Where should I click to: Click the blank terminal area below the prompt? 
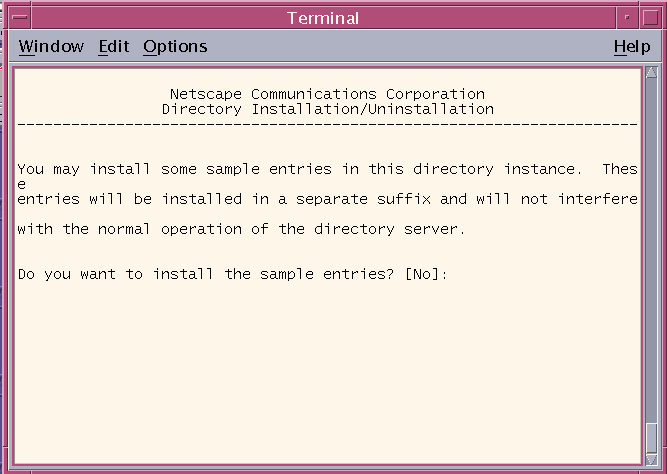pyautogui.click(x=328, y=370)
